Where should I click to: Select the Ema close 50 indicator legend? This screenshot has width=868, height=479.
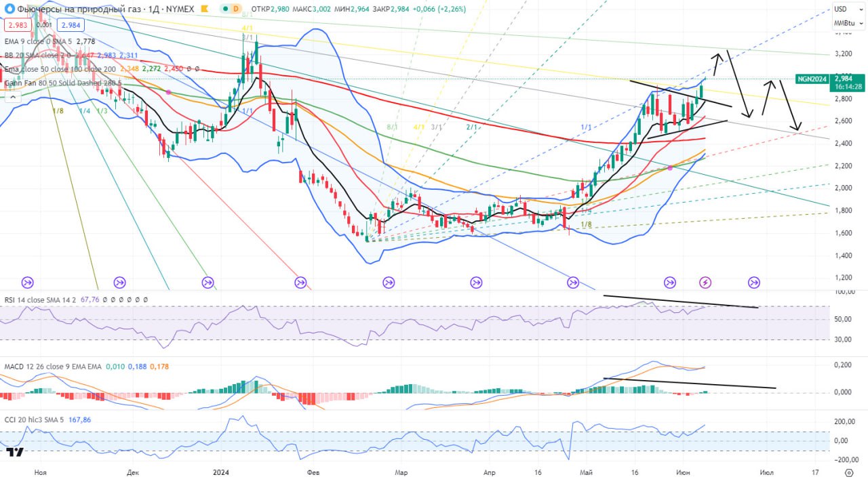(x=60, y=69)
